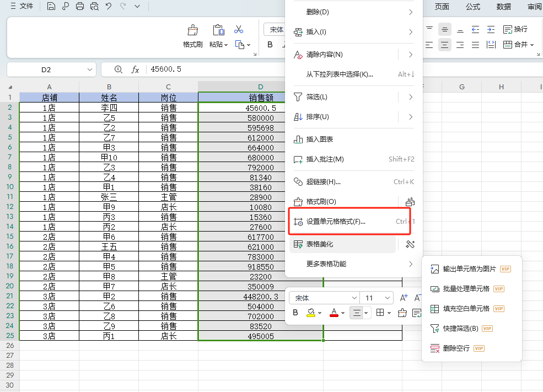This screenshot has width=543, height=392.
Task: Click the magic wand icon beside 表格美化
Action: (410, 244)
